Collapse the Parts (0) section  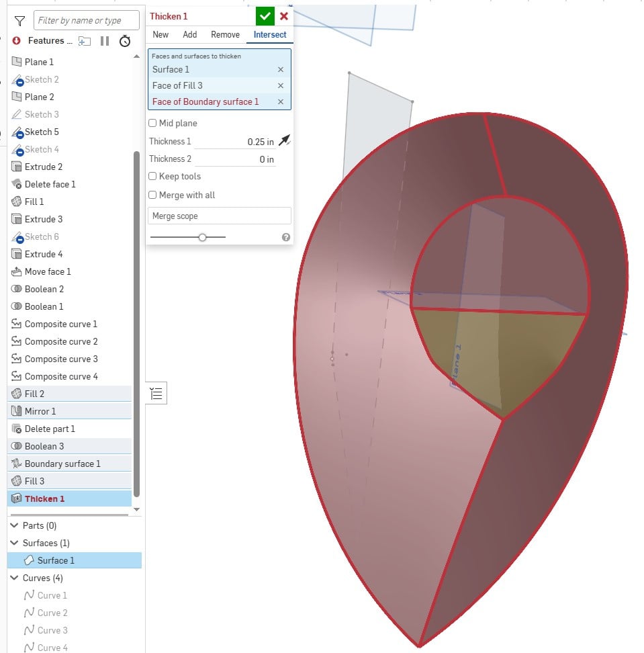tap(13, 525)
